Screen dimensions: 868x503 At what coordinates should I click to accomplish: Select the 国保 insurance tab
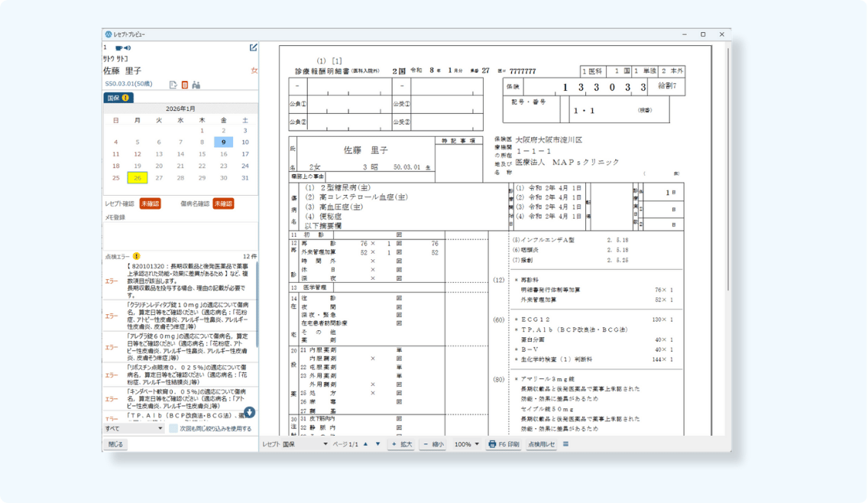[118, 98]
